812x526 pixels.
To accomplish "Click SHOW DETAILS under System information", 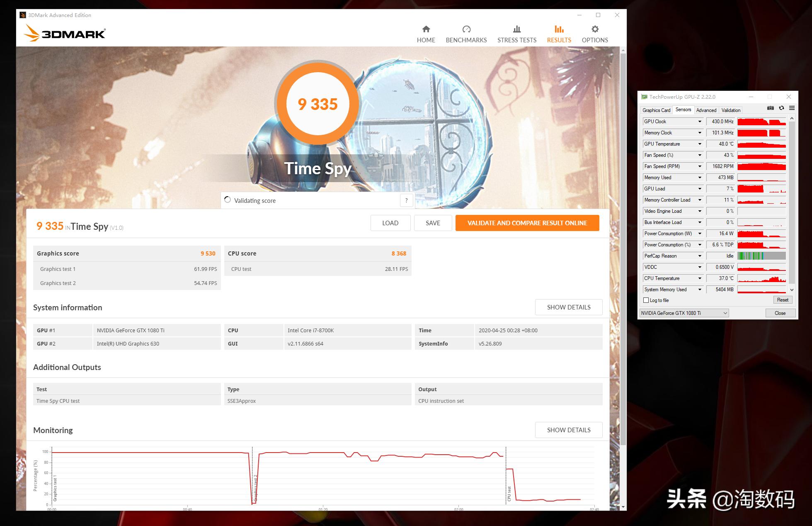I will tap(568, 307).
